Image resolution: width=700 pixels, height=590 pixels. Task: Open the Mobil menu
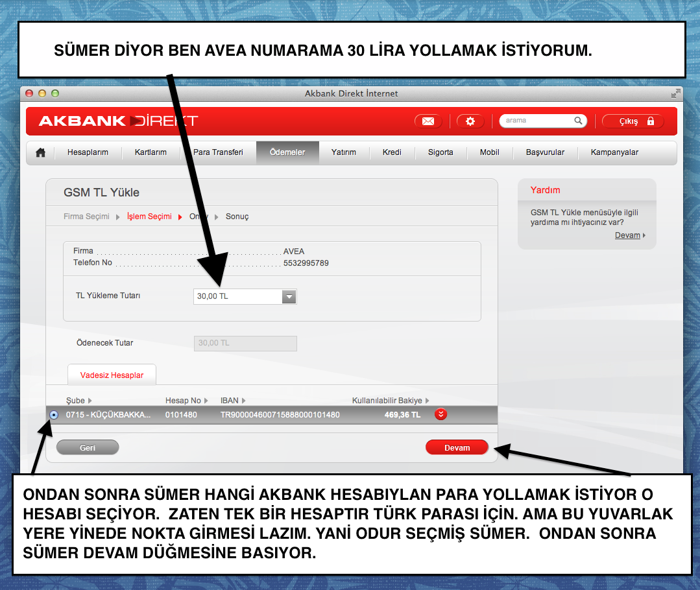(x=490, y=152)
